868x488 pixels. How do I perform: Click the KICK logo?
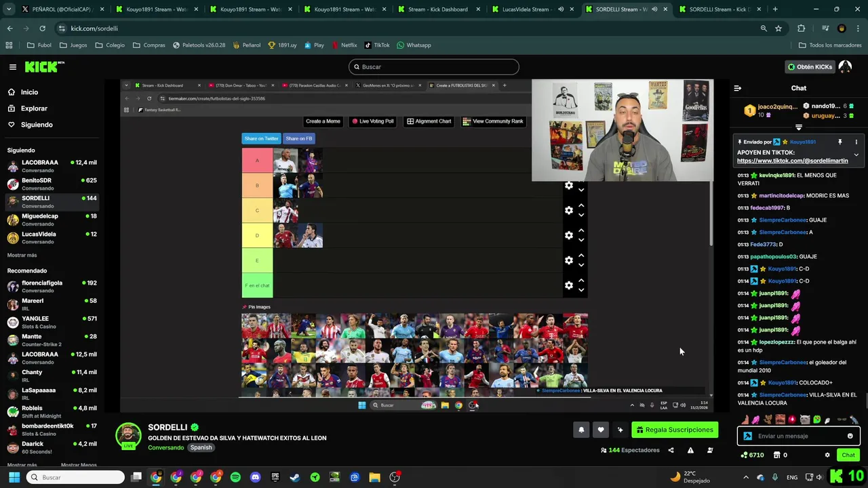click(x=44, y=66)
